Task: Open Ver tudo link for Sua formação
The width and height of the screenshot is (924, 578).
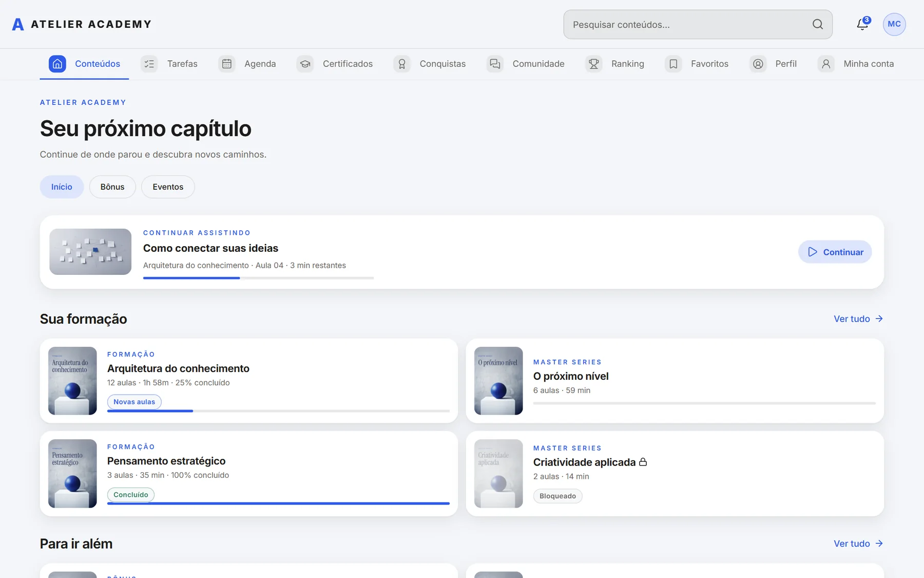Action: 858,319
